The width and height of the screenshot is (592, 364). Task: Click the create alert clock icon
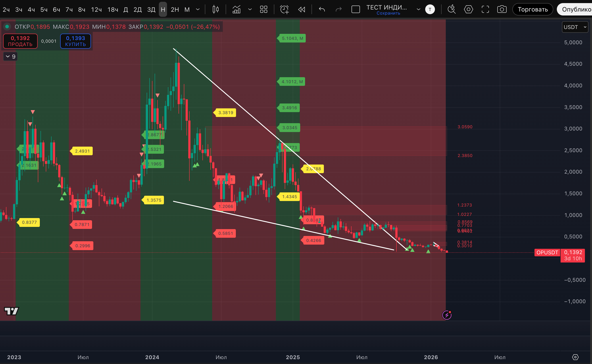point(284,9)
